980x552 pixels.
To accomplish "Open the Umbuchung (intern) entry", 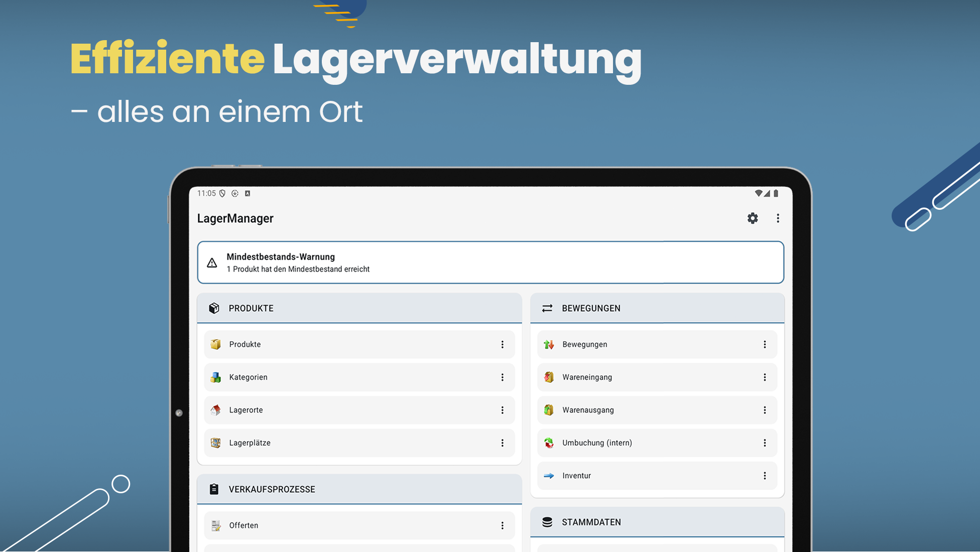I will click(x=657, y=443).
